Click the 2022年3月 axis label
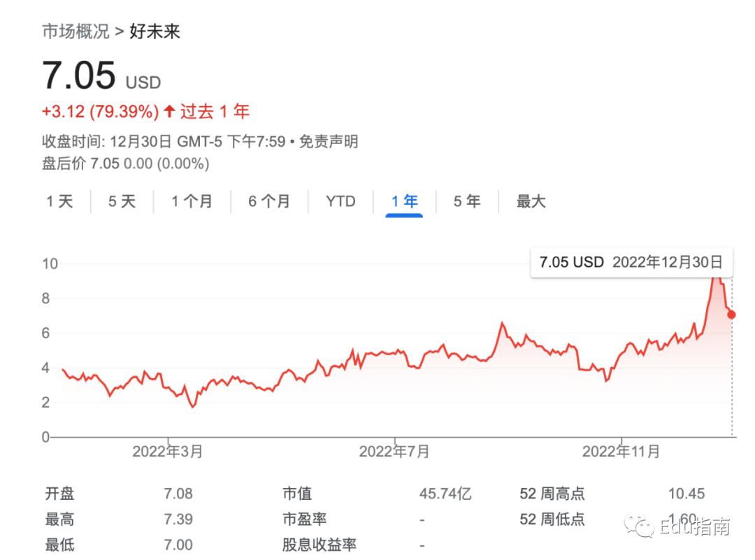Viewport: 755px width, 560px height. coord(168,452)
